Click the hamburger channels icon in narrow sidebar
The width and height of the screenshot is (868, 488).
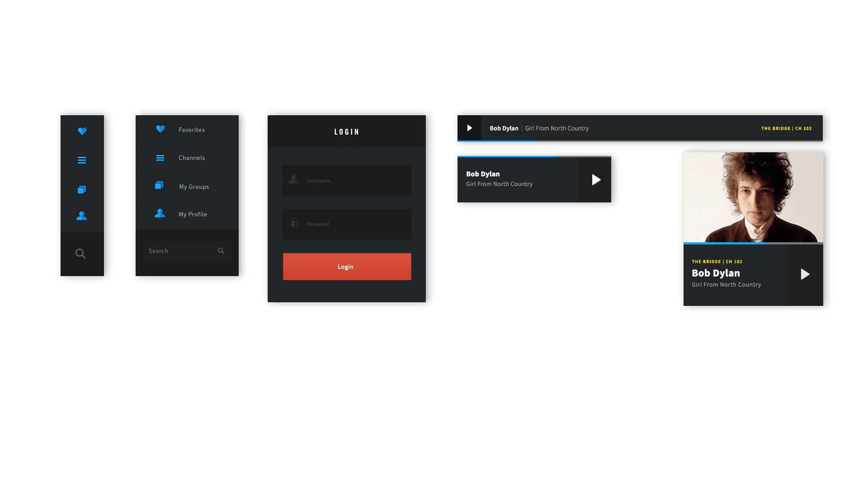pyautogui.click(x=82, y=160)
